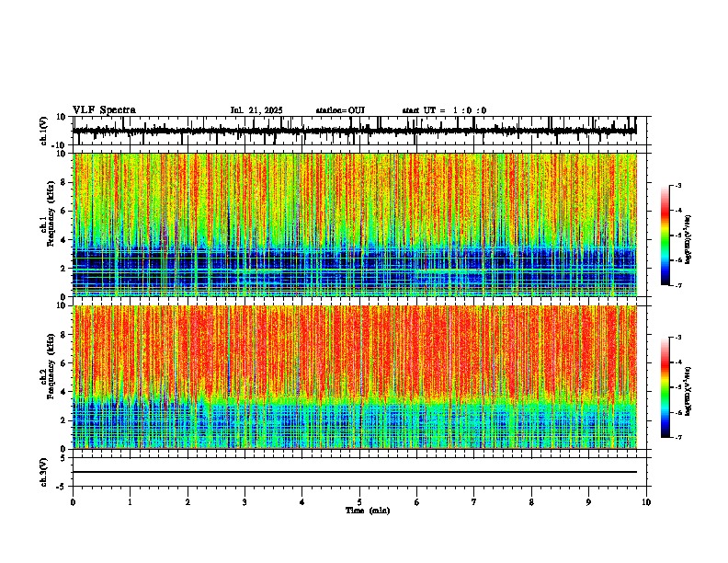The height and width of the screenshot is (563, 728).
Task: Click time axis tick label "9"
Action: click(588, 502)
